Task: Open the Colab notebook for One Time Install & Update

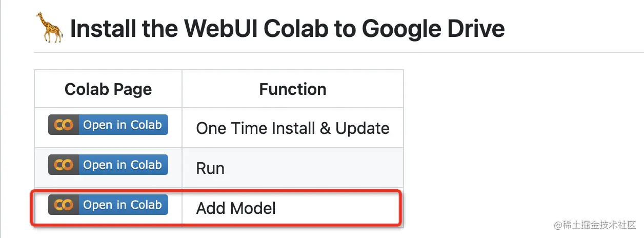Action: [108, 125]
